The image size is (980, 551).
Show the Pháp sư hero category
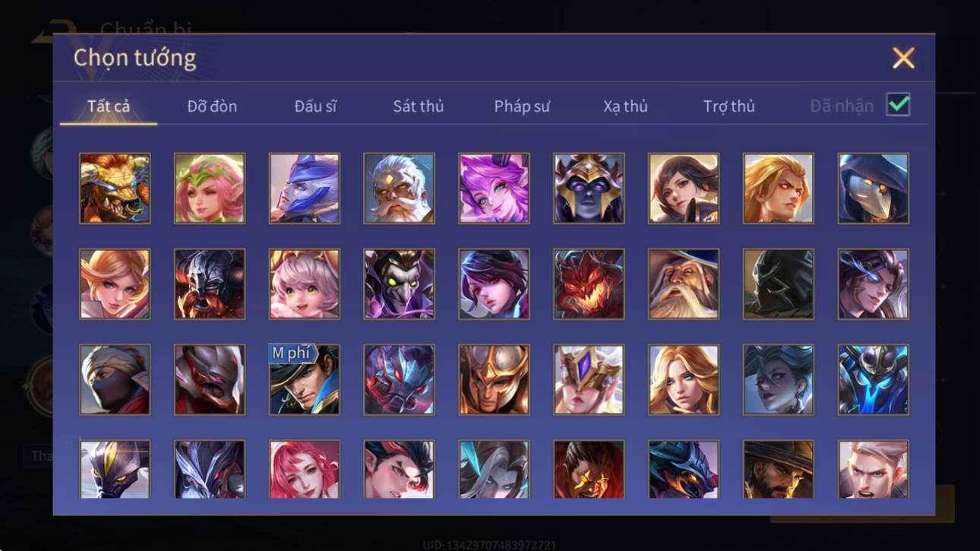point(522,106)
